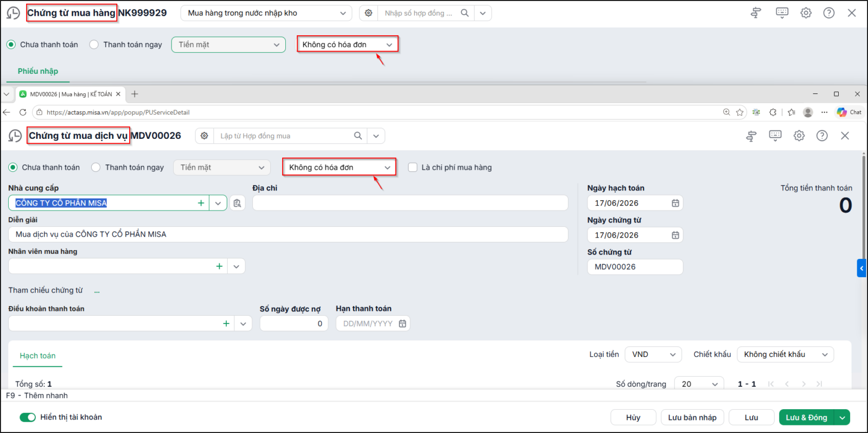
Task: Open new browser tab with plus
Action: (135, 94)
